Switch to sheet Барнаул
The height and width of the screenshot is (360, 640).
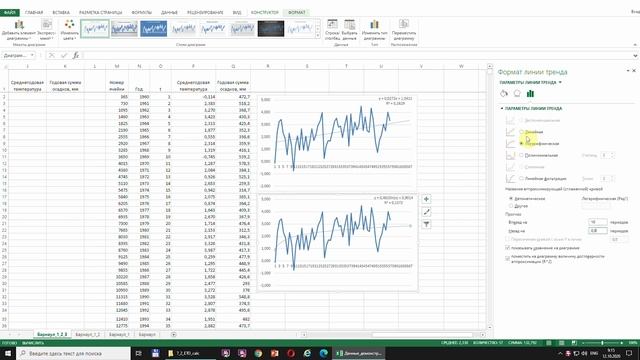[x=147, y=334]
